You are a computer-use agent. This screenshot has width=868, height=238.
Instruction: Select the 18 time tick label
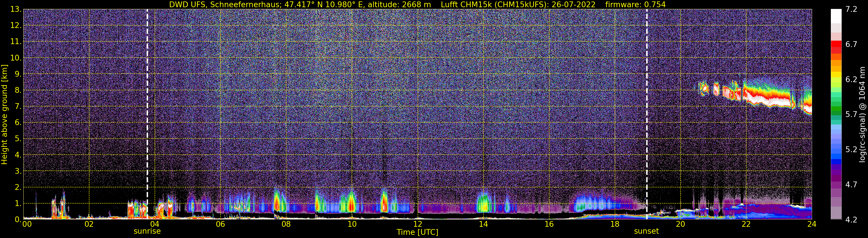click(614, 224)
